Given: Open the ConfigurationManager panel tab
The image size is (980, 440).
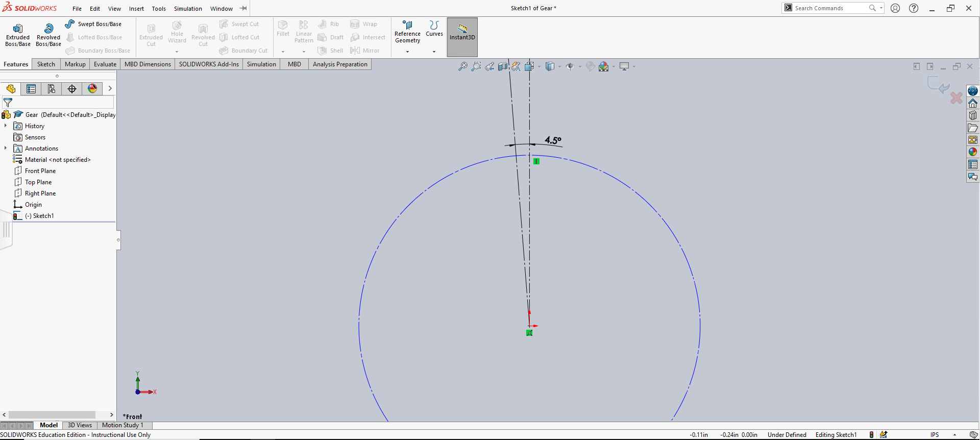Looking at the screenshot, I should (52, 89).
